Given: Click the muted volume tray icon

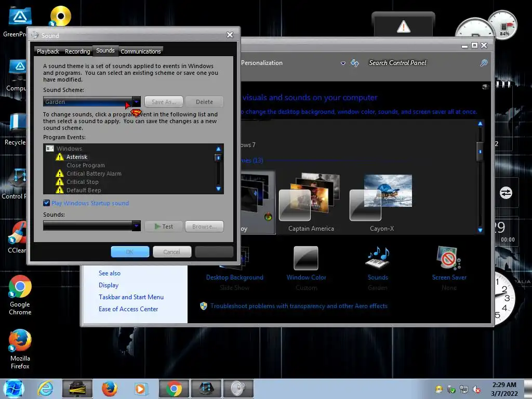Looking at the screenshot, I should click(476, 390).
